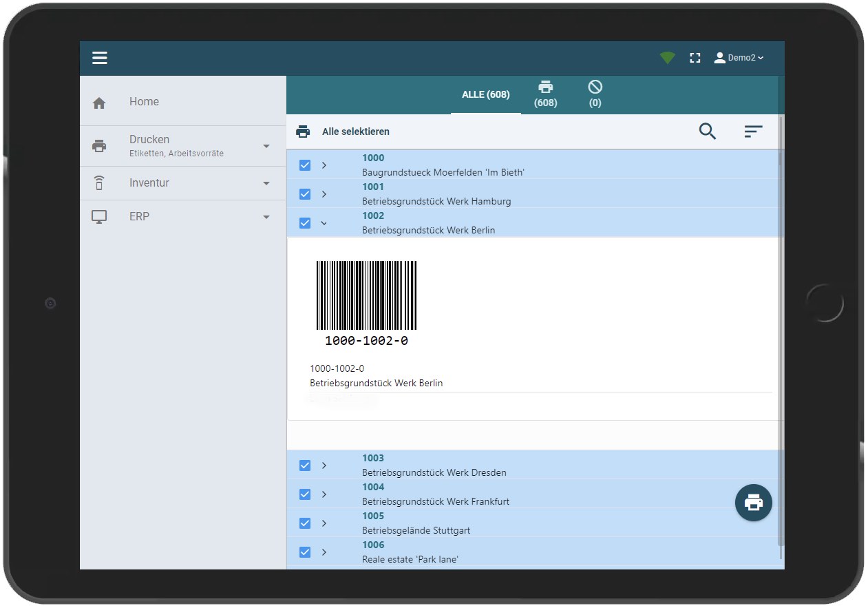Open the Demo2 user account menu

click(739, 57)
